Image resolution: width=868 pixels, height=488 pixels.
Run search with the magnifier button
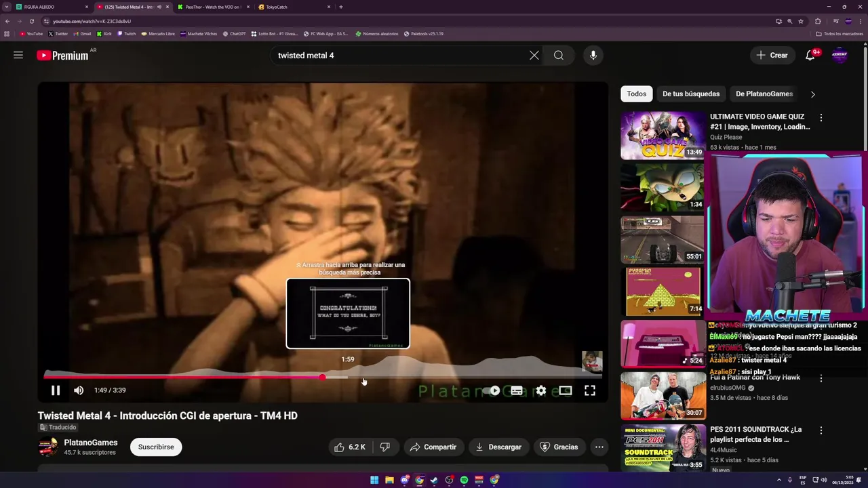point(559,56)
